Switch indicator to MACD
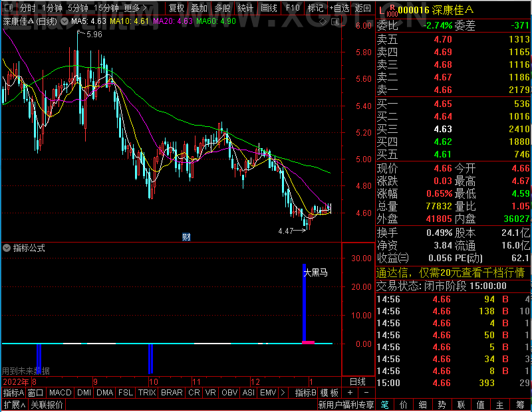532x412 pixels. coord(60,393)
